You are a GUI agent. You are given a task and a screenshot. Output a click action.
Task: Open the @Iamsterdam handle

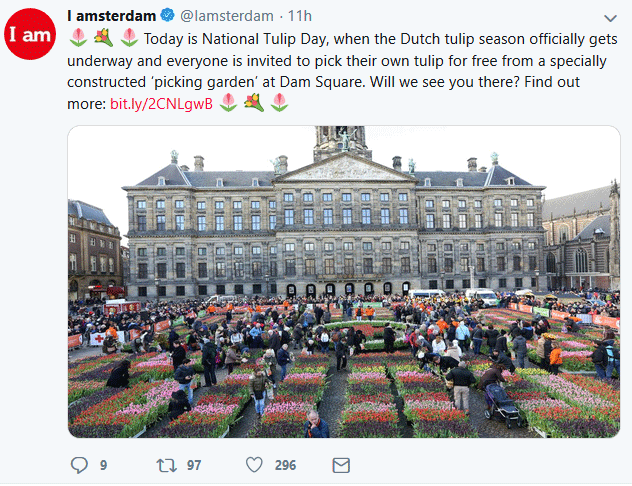click(x=226, y=16)
